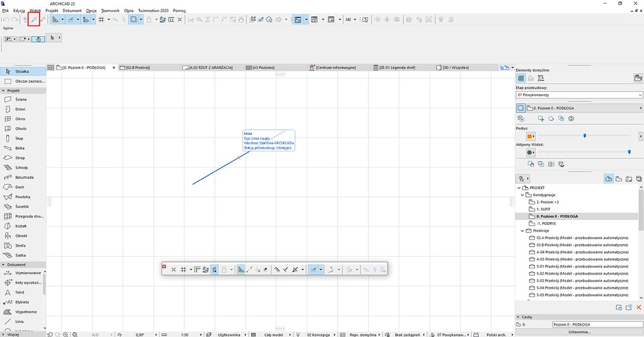The image size is (644, 337).
Task: Pick up parameters with the eyedropper tool
Action: click(34, 19)
